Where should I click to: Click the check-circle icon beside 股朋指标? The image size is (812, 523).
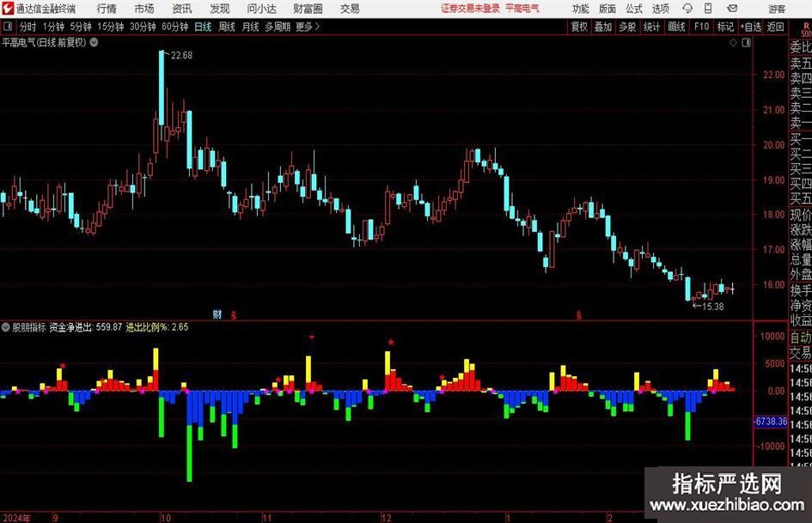click(6, 327)
